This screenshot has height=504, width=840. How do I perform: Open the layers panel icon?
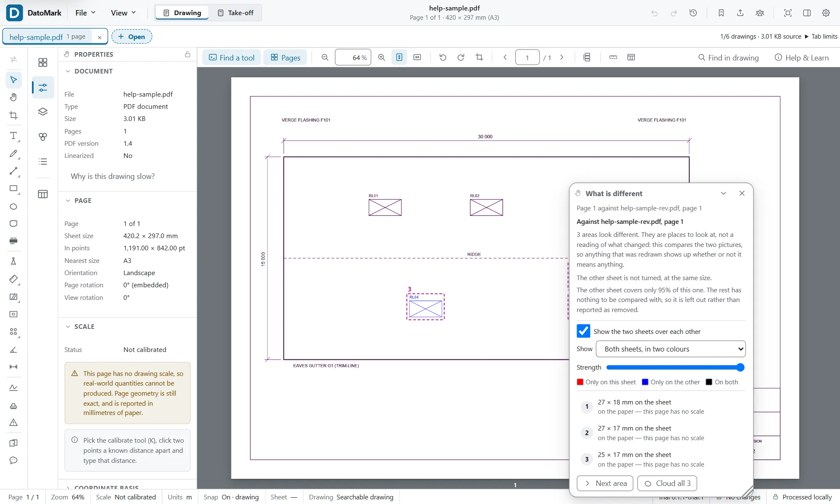pyautogui.click(x=43, y=112)
